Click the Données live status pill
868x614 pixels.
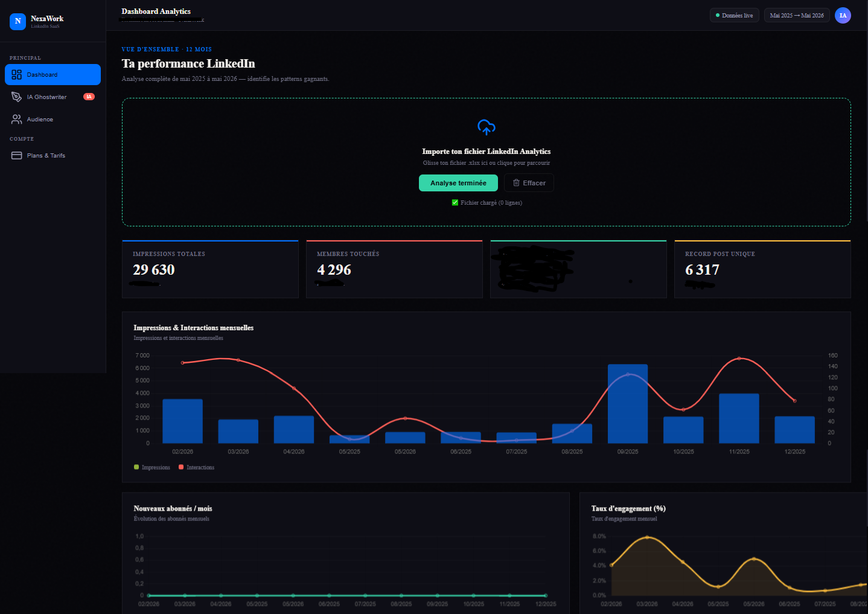click(x=734, y=15)
